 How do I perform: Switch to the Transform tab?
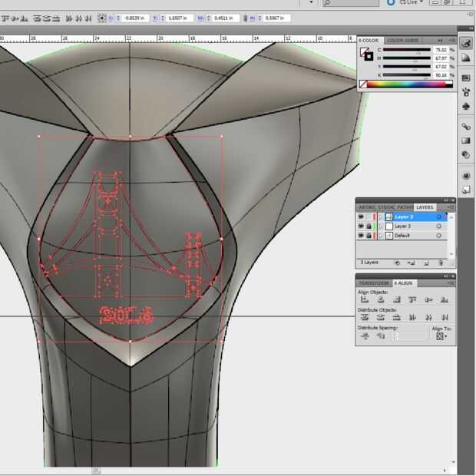(x=374, y=283)
